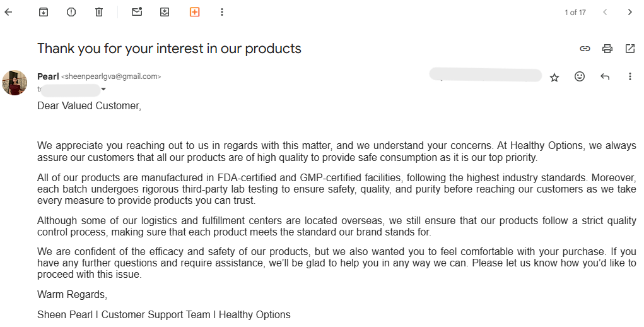Star the message from Pearl
Image resolution: width=644 pixels, height=327 pixels.
point(554,77)
